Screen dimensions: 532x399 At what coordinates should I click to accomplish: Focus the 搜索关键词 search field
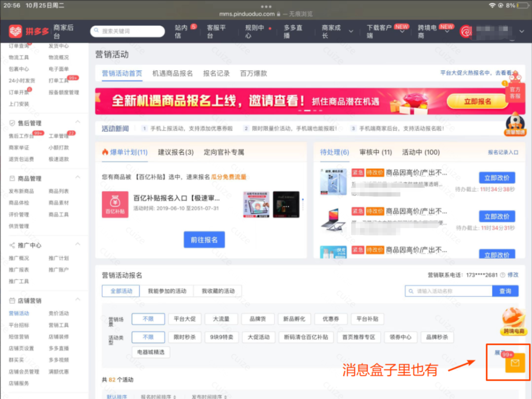click(x=128, y=31)
